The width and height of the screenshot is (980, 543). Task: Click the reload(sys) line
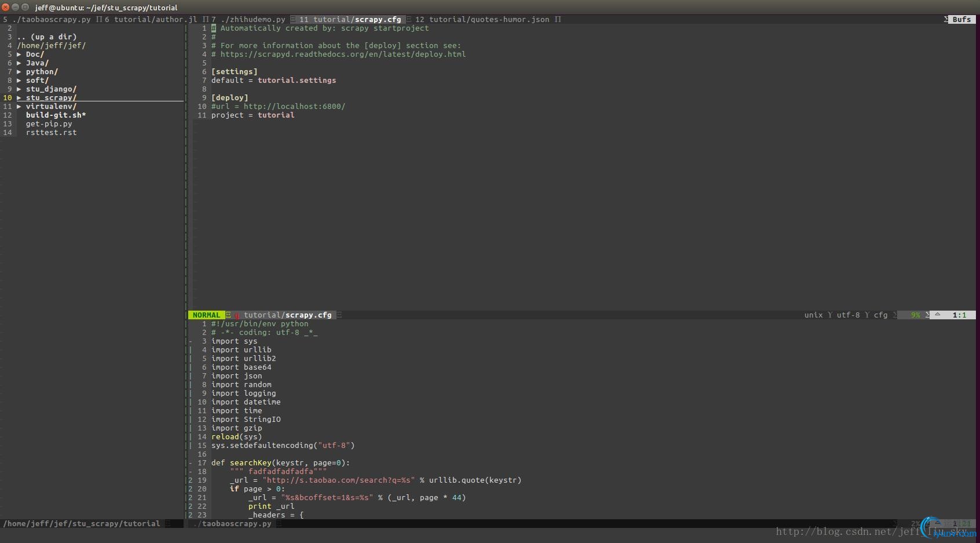(x=236, y=437)
